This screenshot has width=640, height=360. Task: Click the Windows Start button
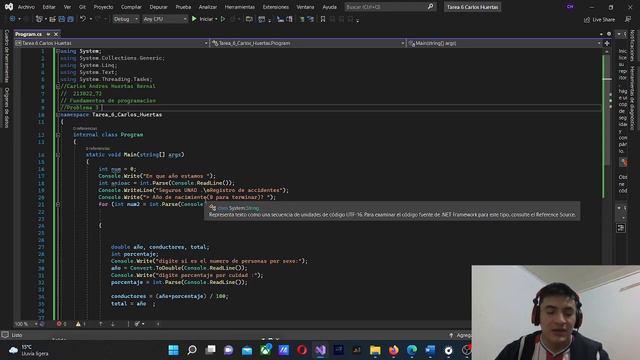tap(173, 350)
